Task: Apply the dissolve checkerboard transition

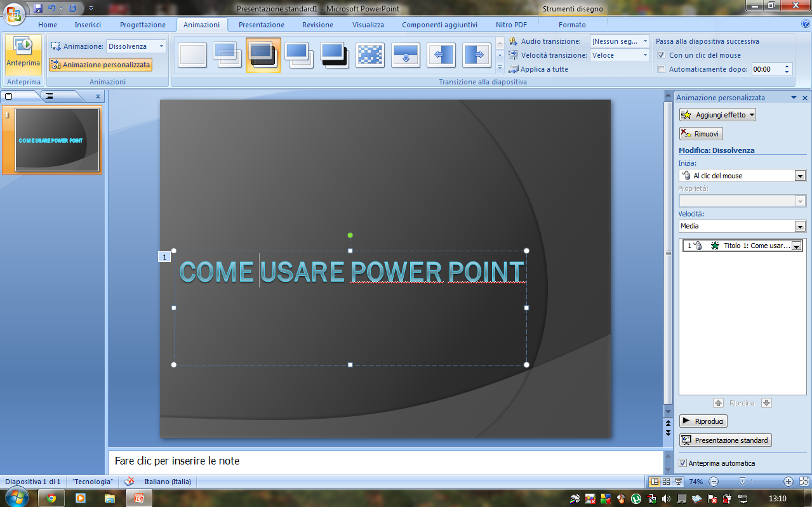Action: pos(370,55)
